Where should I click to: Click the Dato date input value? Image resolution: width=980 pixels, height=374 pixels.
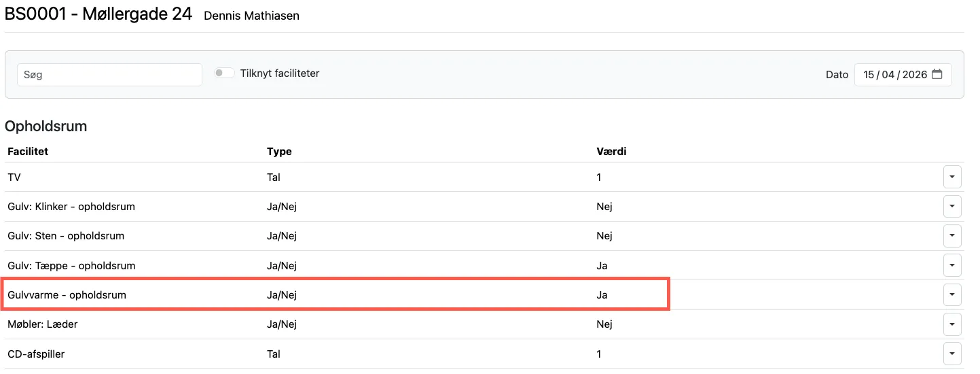tap(894, 75)
